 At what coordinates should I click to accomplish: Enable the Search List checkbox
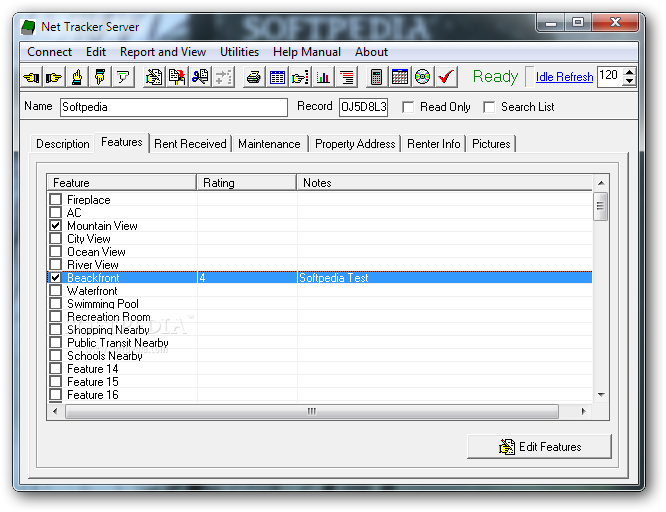pyautogui.click(x=489, y=107)
